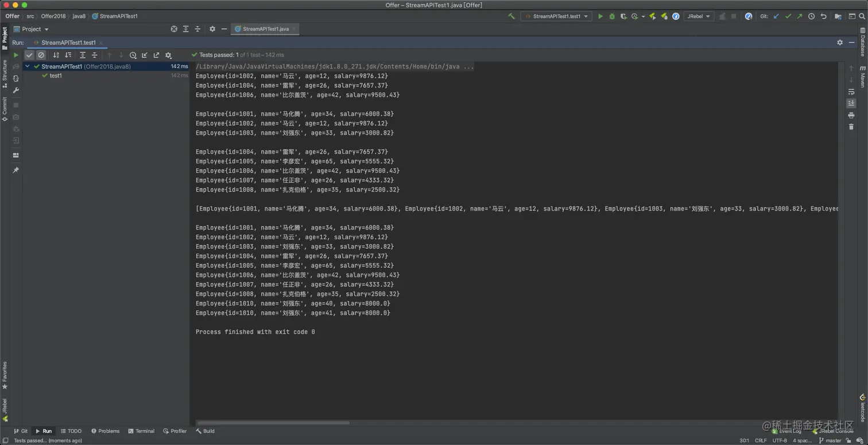
Task: Click the horizontal scrollbar under the console
Action: tap(273, 423)
